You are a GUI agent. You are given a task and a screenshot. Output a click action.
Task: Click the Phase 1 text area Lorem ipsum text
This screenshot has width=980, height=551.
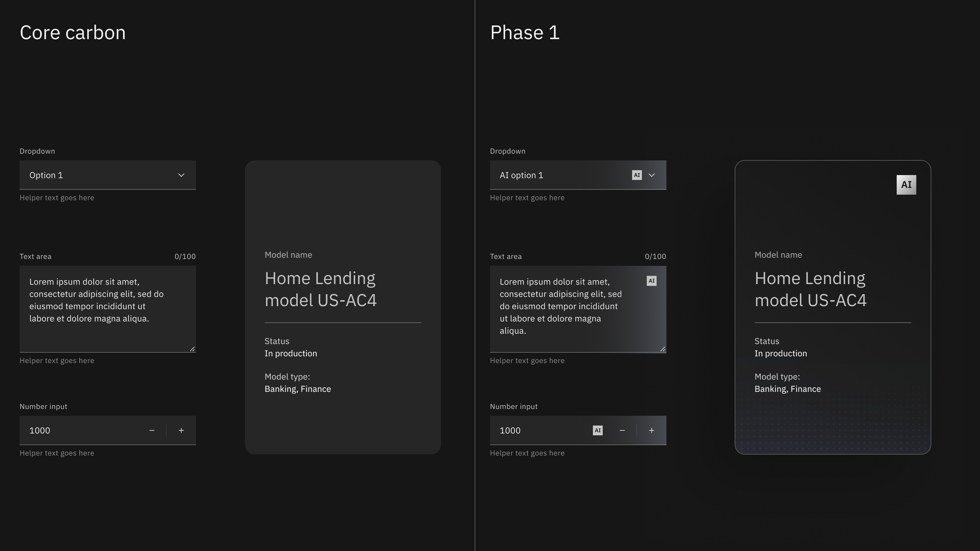[561, 306]
